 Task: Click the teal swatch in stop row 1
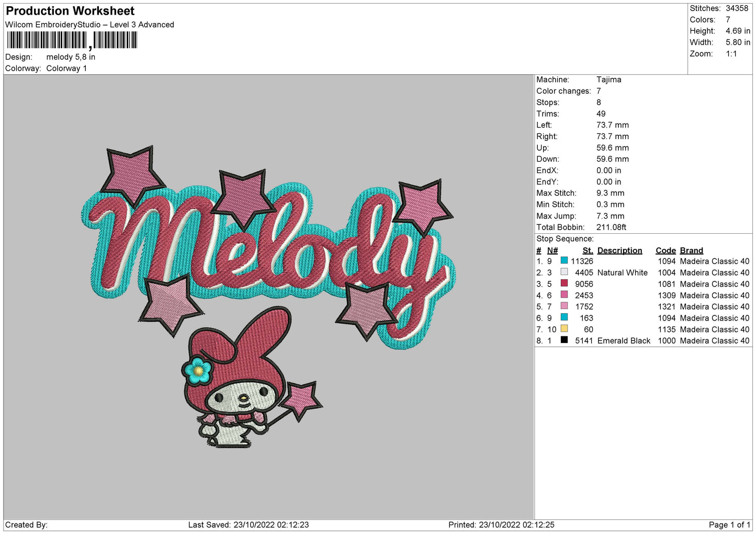click(x=564, y=260)
